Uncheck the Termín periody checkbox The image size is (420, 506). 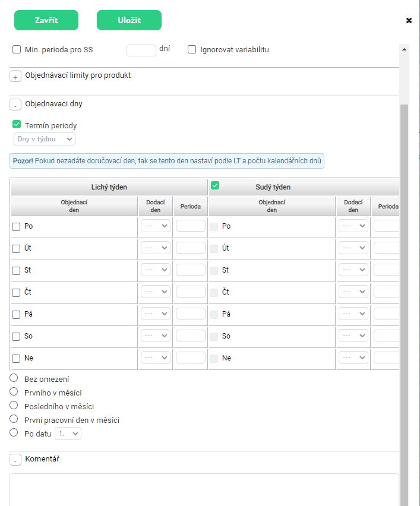(17, 125)
